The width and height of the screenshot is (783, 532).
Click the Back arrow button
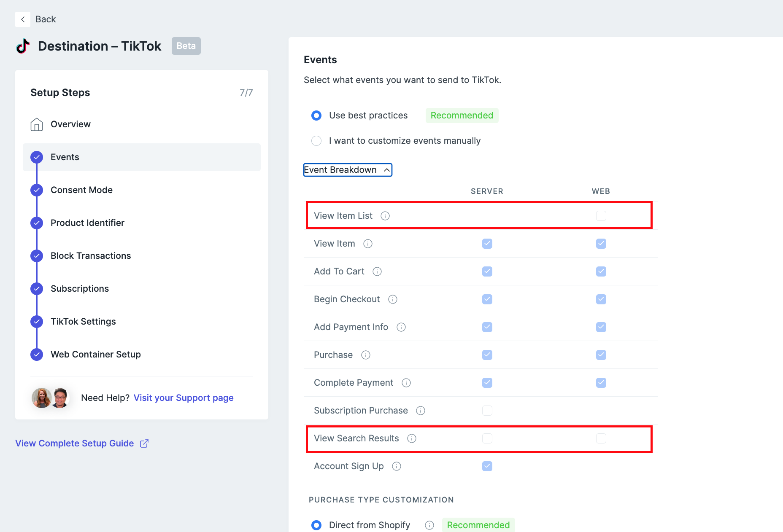[23, 19]
